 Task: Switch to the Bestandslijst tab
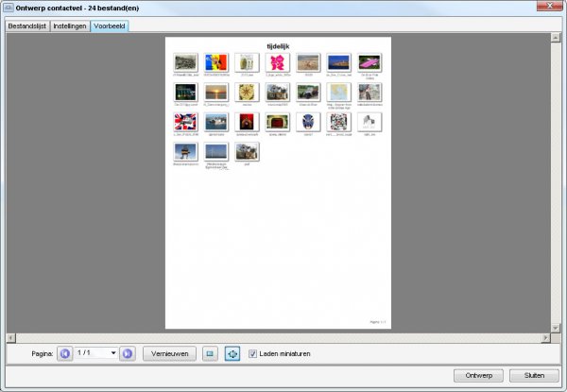point(26,26)
